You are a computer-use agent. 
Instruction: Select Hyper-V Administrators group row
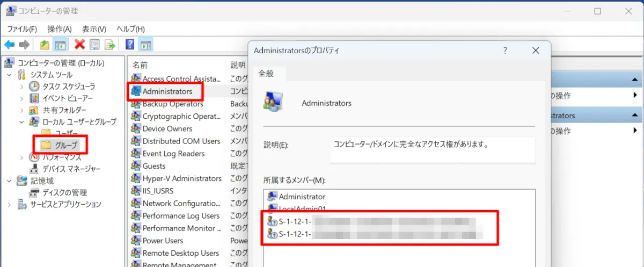click(182, 178)
